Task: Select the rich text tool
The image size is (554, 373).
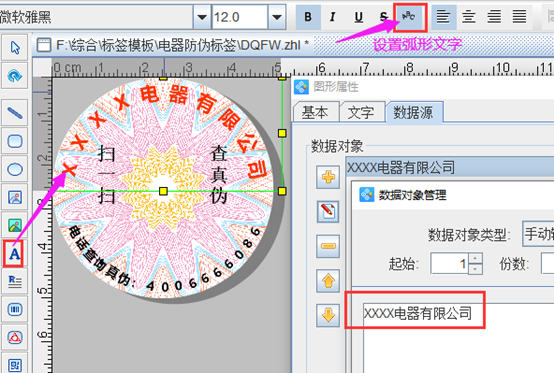Action: tap(14, 282)
